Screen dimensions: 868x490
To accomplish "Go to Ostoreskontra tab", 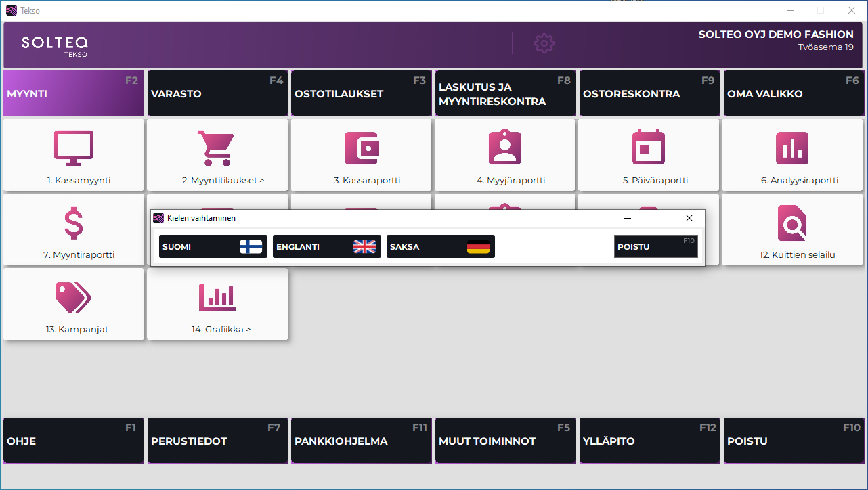I will coord(649,94).
